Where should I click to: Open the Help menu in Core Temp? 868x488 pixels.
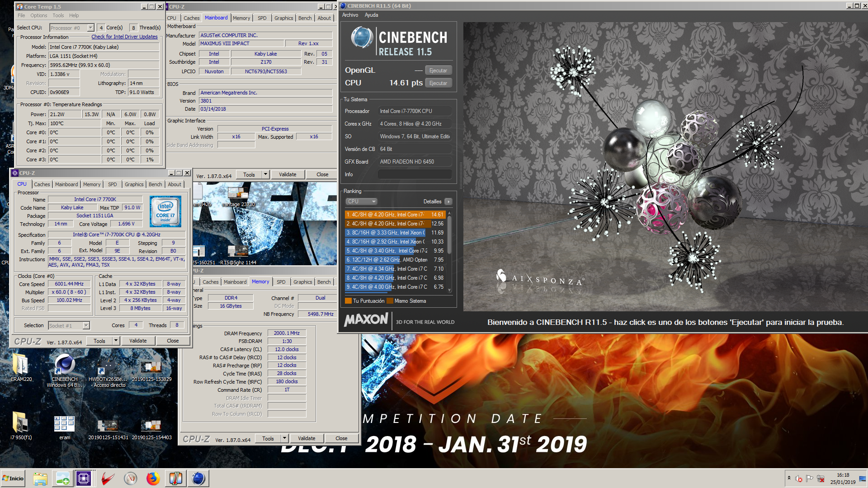point(74,15)
